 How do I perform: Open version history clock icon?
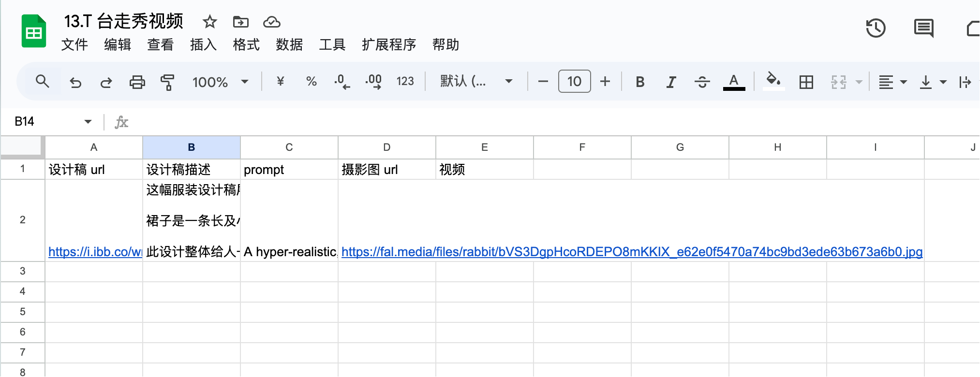(876, 28)
